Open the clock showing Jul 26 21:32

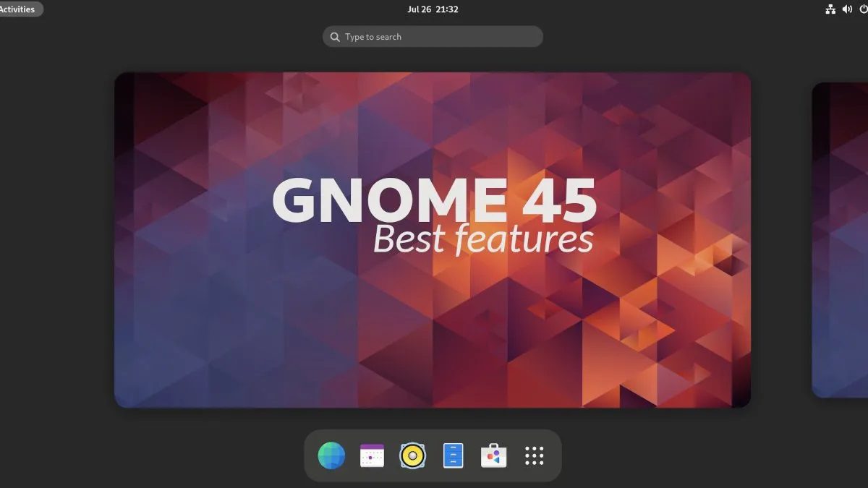coord(433,9)
